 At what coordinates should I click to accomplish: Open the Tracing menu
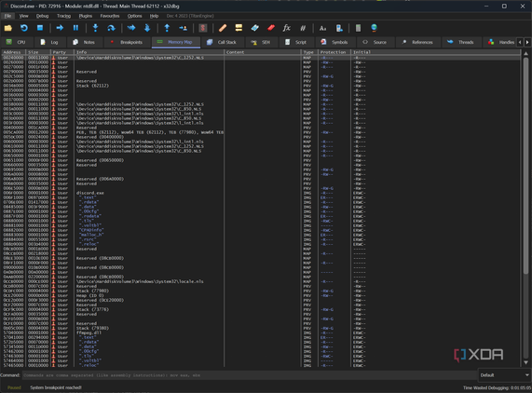(63, 16)
